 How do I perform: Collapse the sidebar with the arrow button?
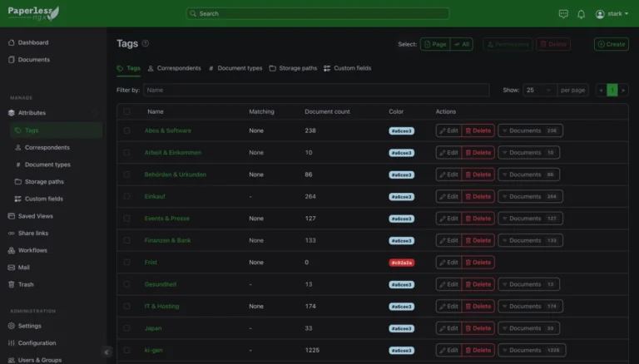pos(106,352)
